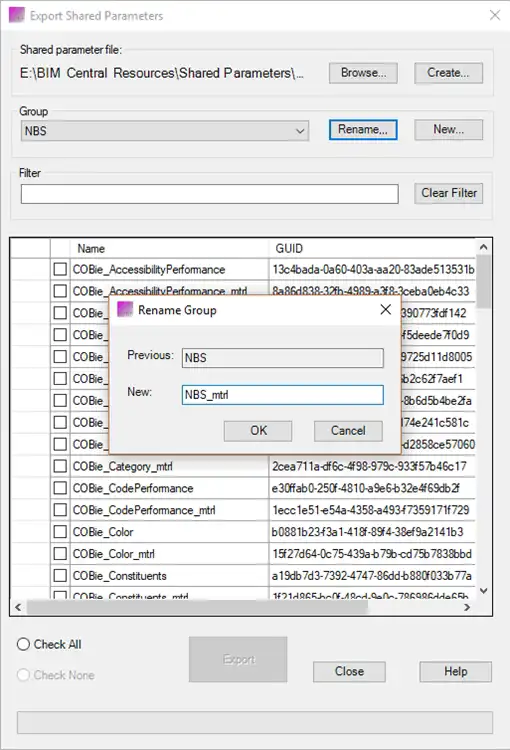Click the Rename Group dialog title icon
Image resolution: width=510 pixels, height=750 pixels.
click(x=125, y=309)
